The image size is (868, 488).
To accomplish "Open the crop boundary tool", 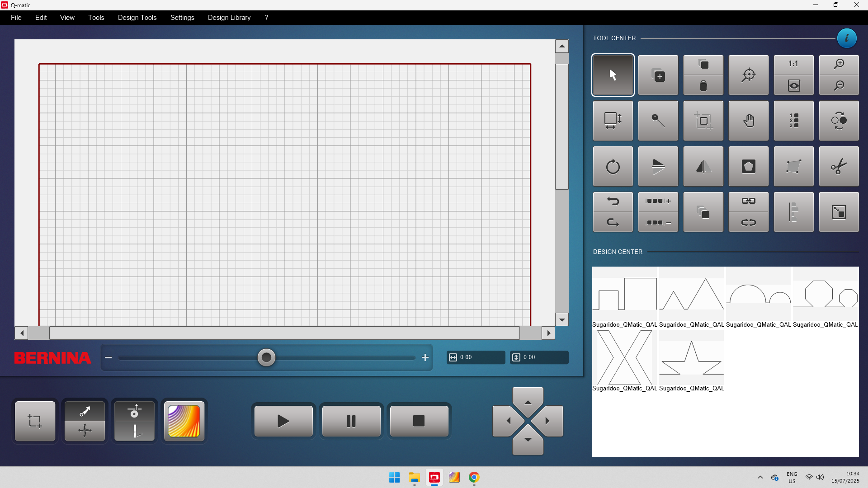I will tap(703, 121).
